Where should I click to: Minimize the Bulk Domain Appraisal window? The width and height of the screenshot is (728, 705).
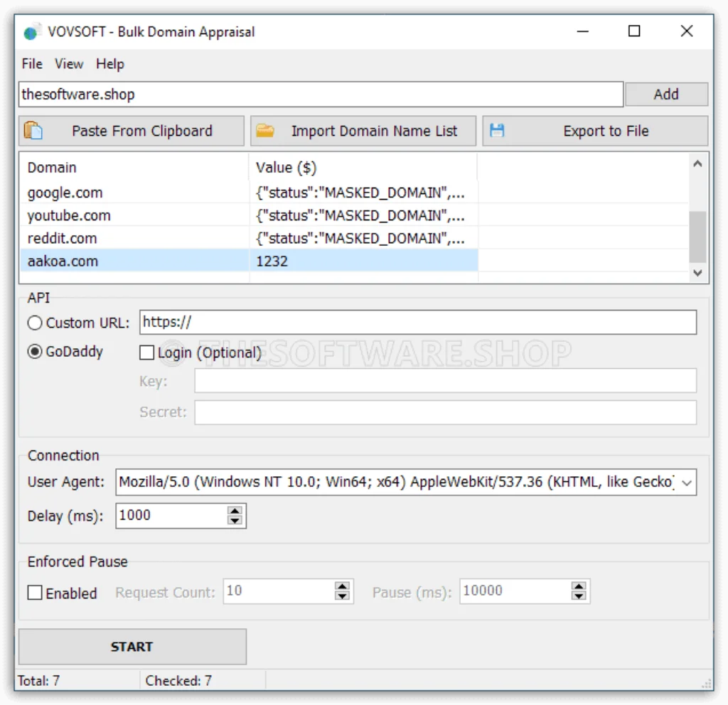(583, 31)
